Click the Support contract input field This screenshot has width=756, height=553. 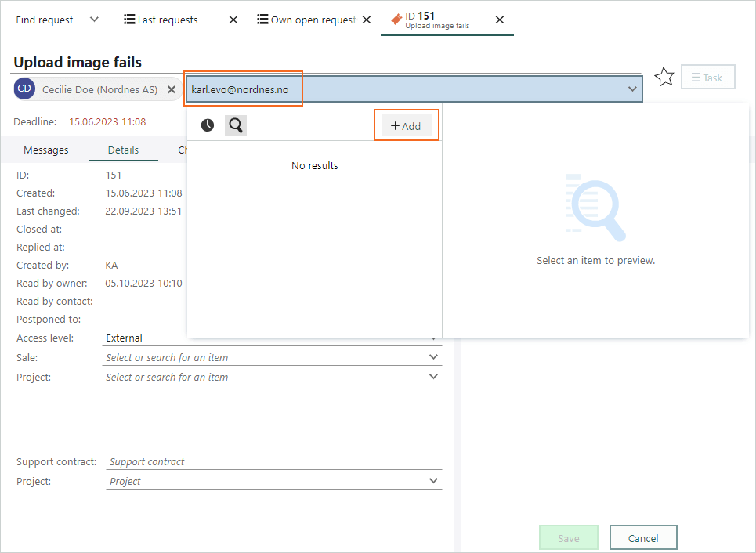point(274,462)
